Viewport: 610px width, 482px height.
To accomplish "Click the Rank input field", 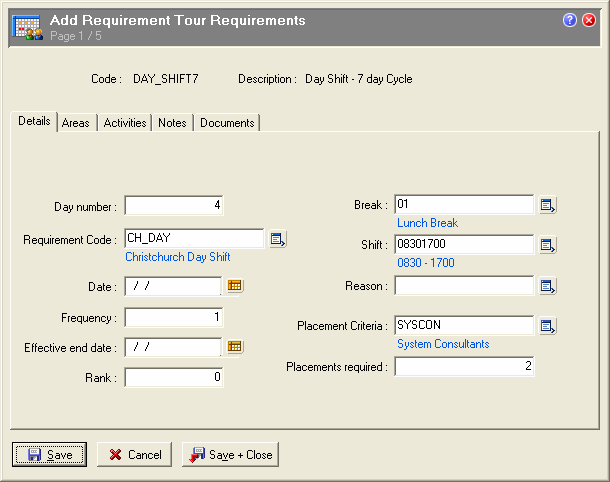I will [x=174, y=377].
